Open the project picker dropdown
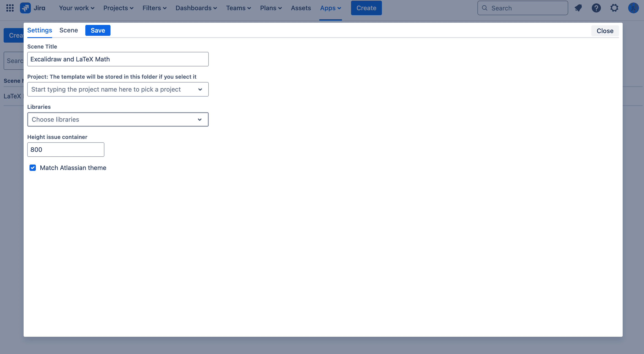 click(x=118, y=89)
